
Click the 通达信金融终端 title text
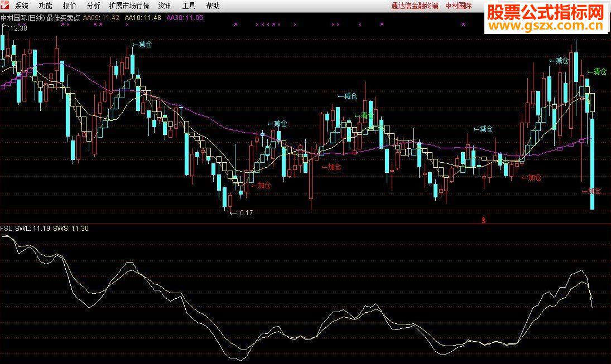click(415, 6)
